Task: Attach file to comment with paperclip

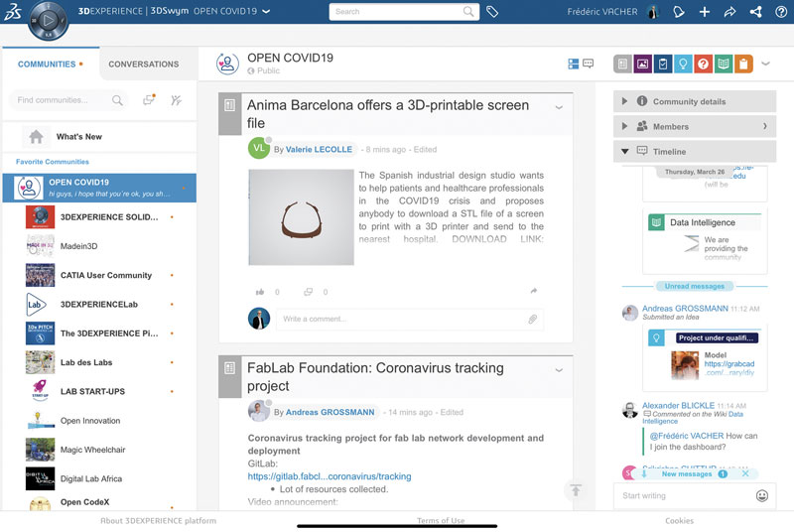Action: [532, 319]
